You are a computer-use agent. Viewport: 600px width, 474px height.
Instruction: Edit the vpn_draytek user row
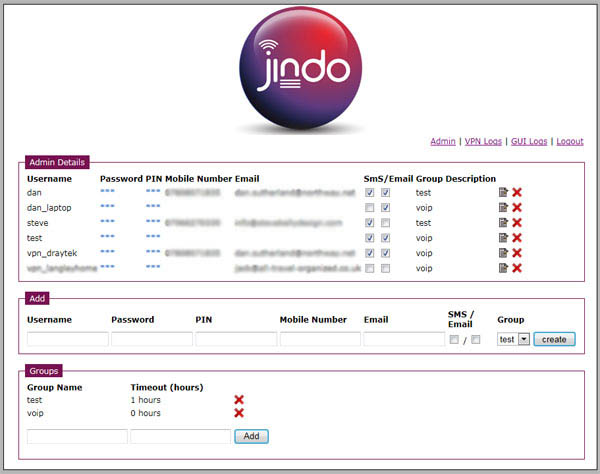point(503,253)
